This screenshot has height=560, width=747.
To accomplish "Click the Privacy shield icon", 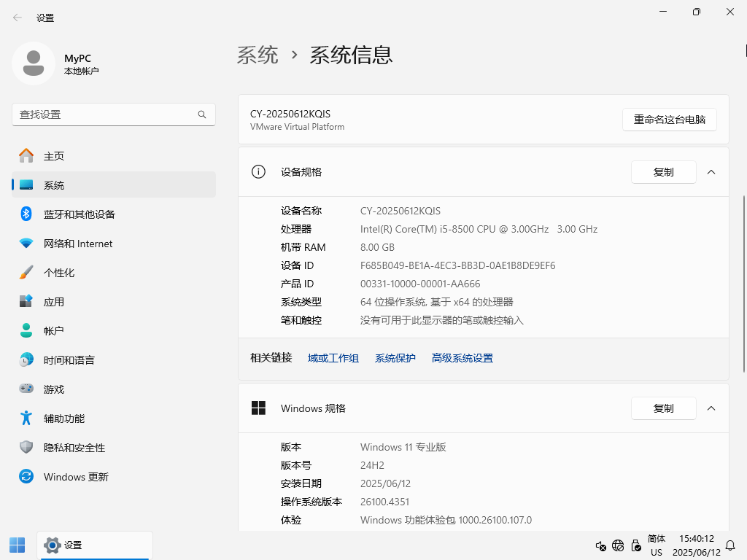I will pyautogui.click(x=26, y=447).
